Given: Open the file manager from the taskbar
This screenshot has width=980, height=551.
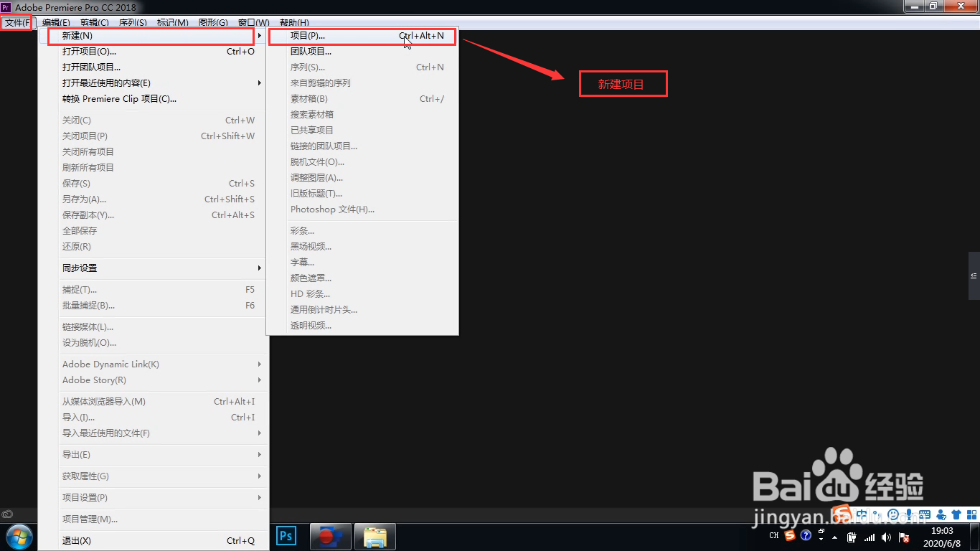Looking at the screenshot, I should 375,536.
